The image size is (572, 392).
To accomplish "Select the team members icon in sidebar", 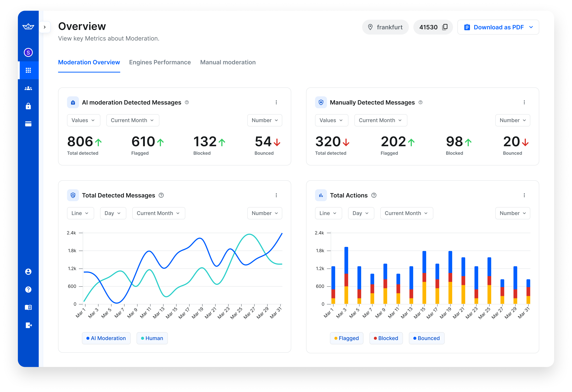I will pyautogui.click(x=28, y=88).
